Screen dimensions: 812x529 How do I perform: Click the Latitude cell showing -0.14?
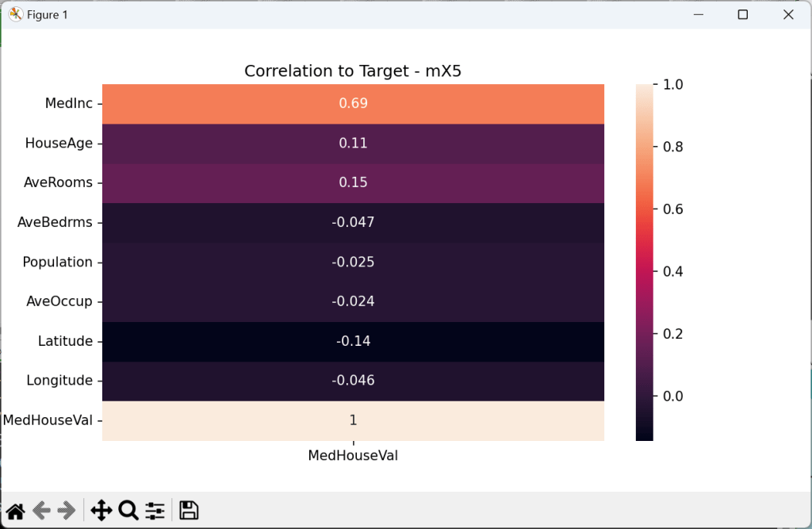pos(353,342)
